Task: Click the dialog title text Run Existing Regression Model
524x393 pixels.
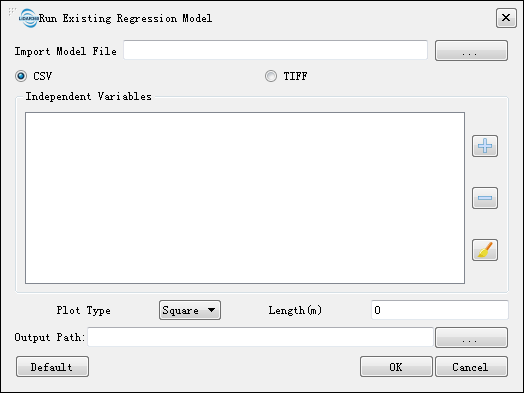Action: click(x=125, y=18)
